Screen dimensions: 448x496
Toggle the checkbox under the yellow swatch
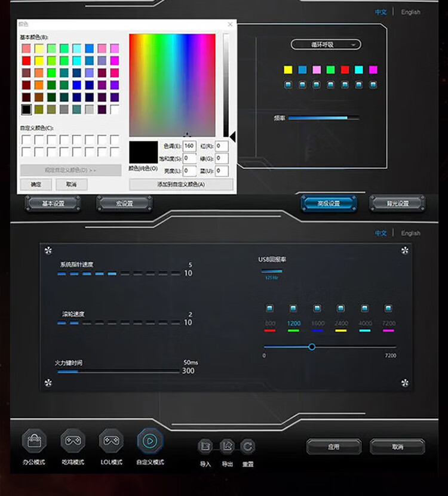pos(288,85)
